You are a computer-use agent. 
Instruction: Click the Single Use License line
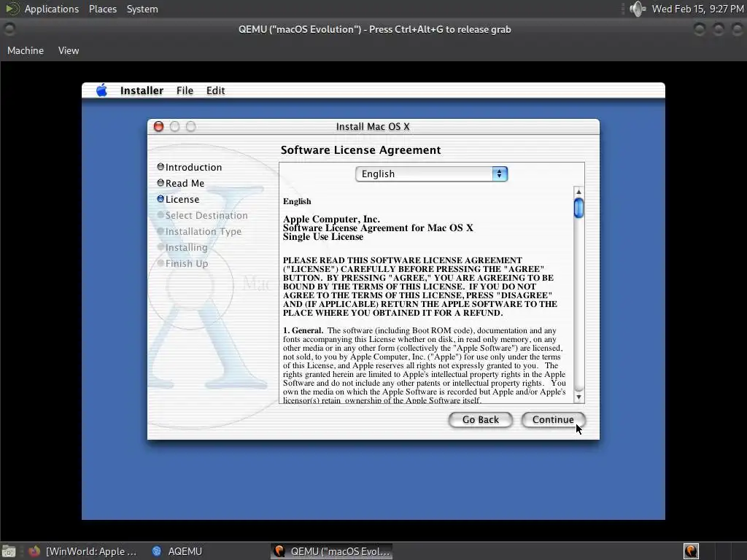[323, 237]
